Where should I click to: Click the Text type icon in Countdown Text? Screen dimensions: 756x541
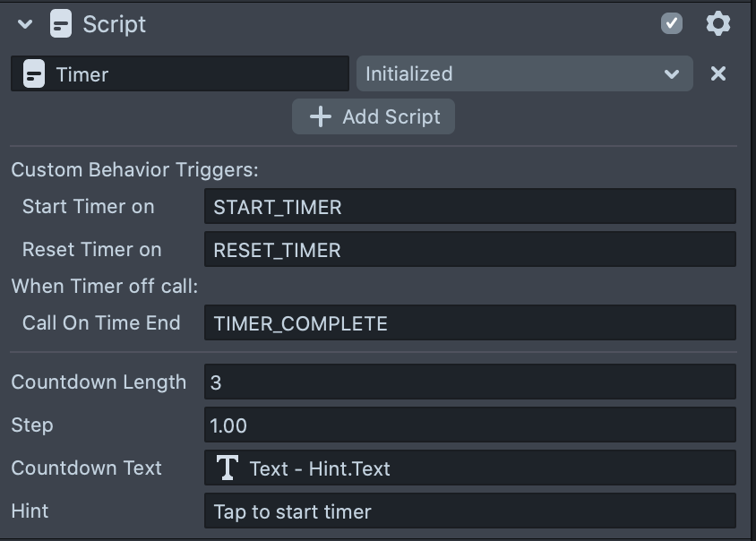click(228, 468)
